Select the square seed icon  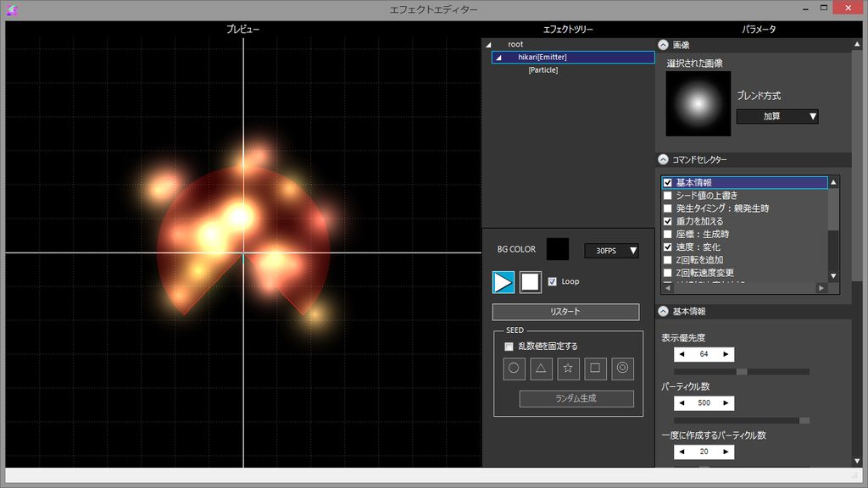point(595,368)
